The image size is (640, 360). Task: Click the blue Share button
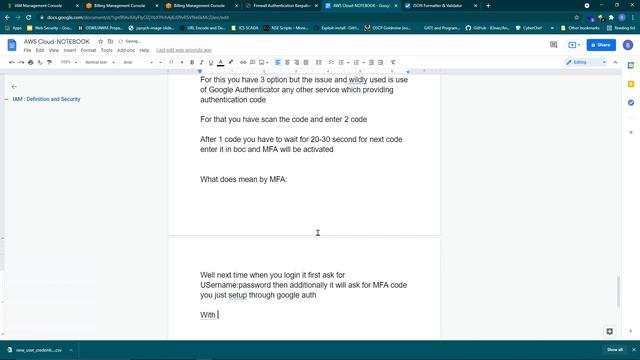(x=601, y=45)
